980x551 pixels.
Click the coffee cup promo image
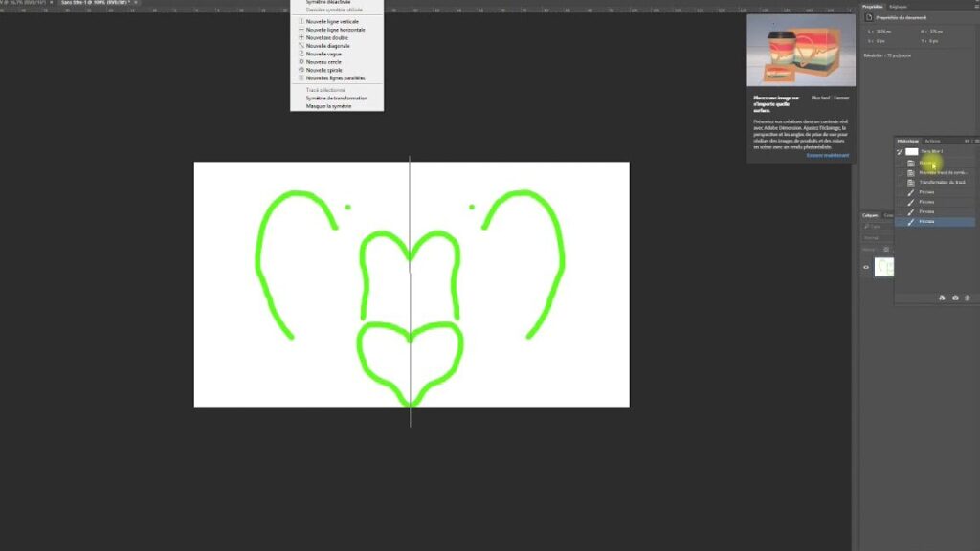(x=801, y=51)
